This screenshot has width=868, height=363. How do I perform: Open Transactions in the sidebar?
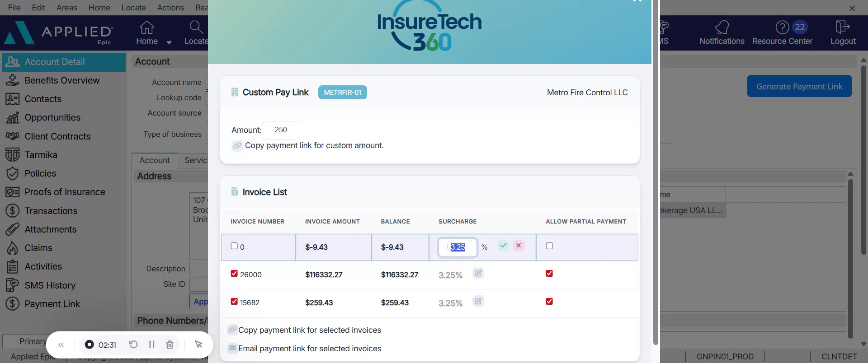click(51, 211)
